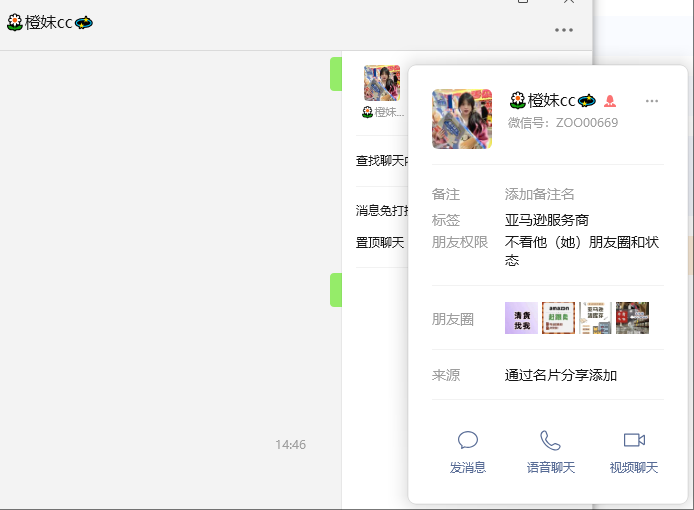Click the contact name 橙妹cc on the card
This screenshot has height=510, width=694.
(553, 100)
